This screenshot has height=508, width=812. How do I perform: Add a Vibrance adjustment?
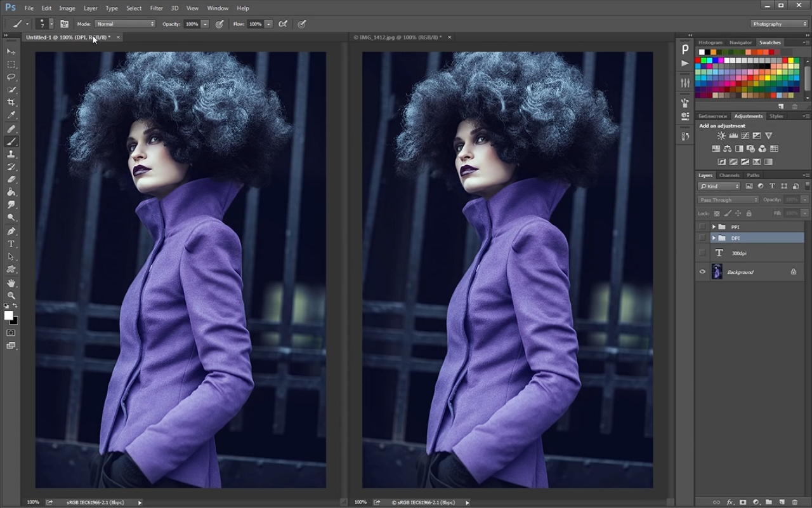pyautogui.click(x=768, y=136)
